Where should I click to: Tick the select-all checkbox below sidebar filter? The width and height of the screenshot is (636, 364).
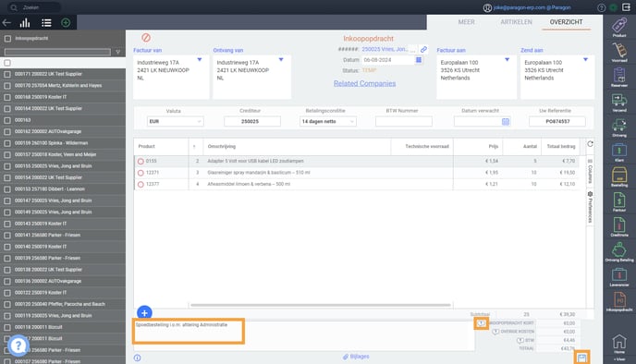[7, 63]
